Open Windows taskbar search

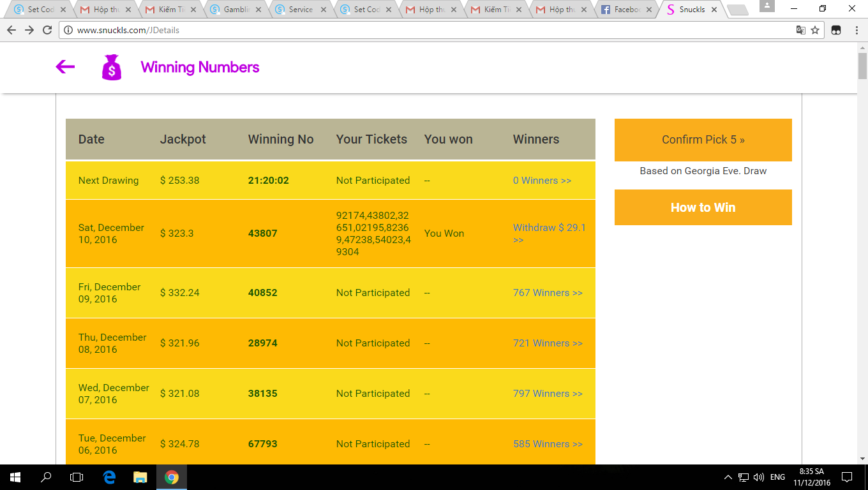pyautogui.click(x=46, y=477)
